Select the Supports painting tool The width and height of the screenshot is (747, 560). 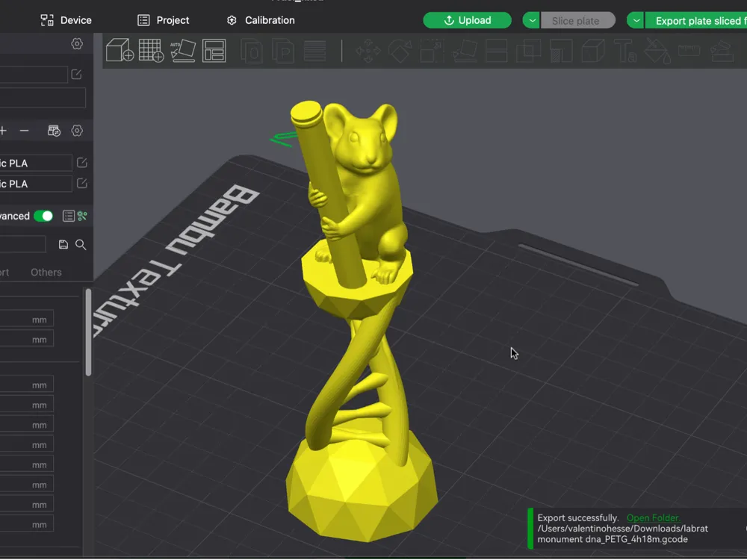click(561, 51)
